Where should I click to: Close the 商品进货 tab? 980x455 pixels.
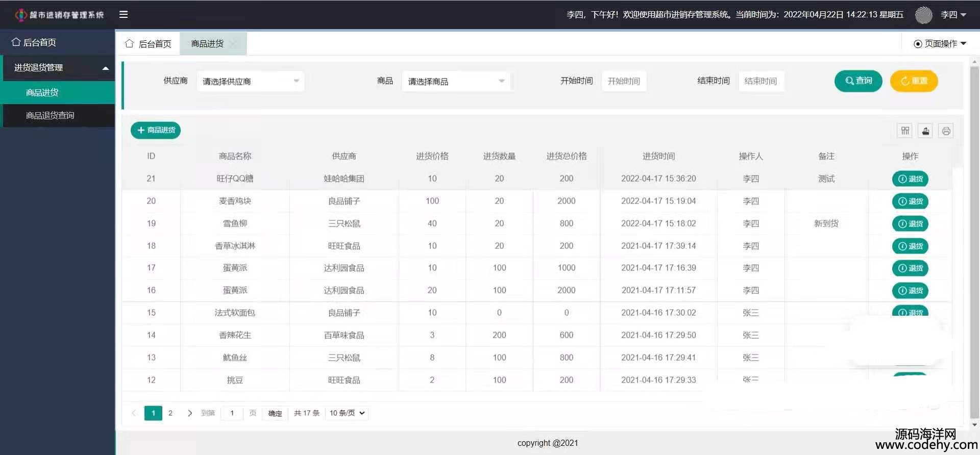(x=235, y=44)
